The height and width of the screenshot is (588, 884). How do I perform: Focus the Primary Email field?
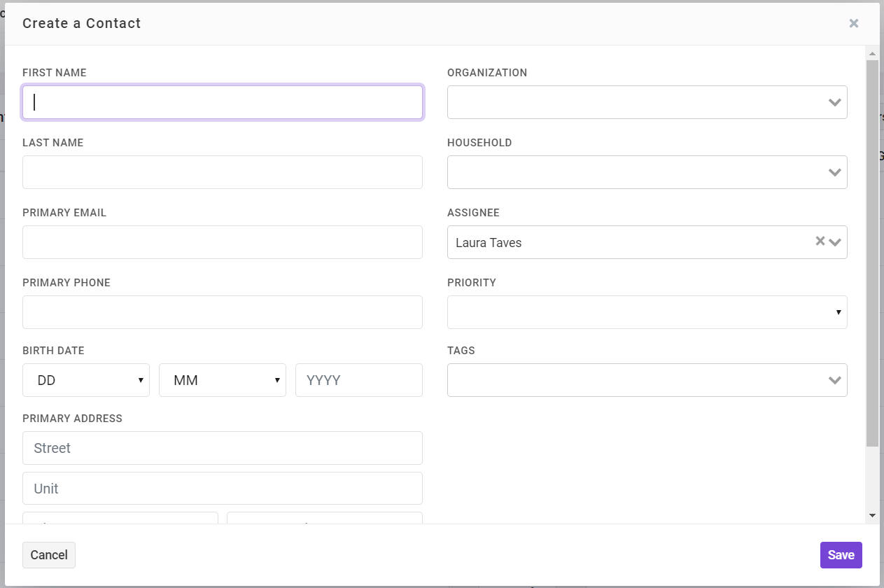(223, 242)
